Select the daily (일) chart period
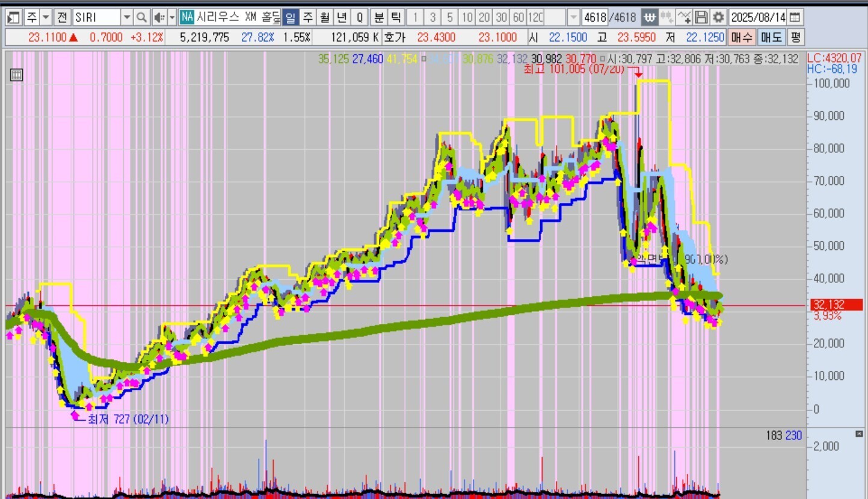Image resolution: width=868 pixels, height=499 pixels. (291, 17)
